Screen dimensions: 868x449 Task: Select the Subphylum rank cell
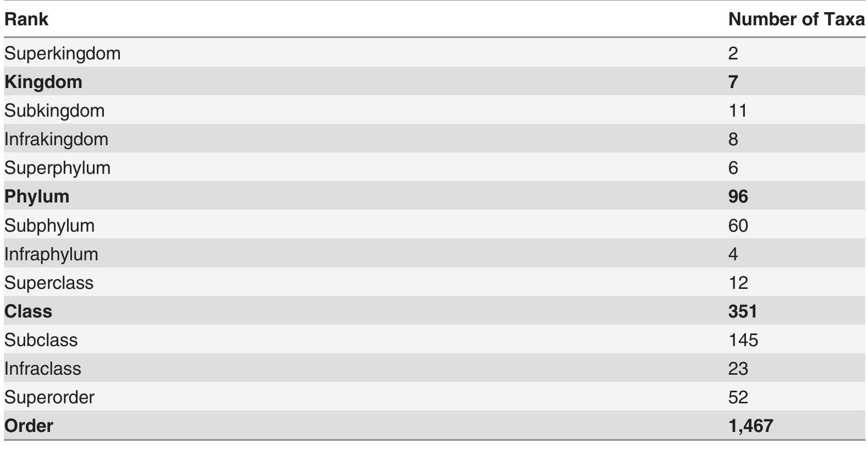tap(49, 226)
